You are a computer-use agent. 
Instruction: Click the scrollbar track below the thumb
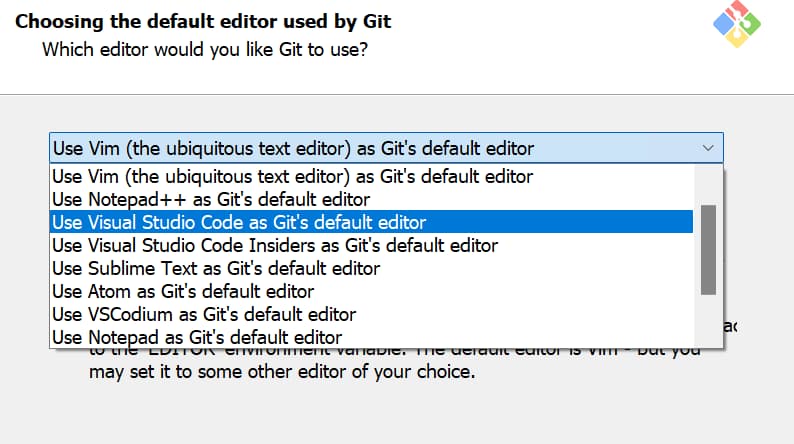coord(708,320)
